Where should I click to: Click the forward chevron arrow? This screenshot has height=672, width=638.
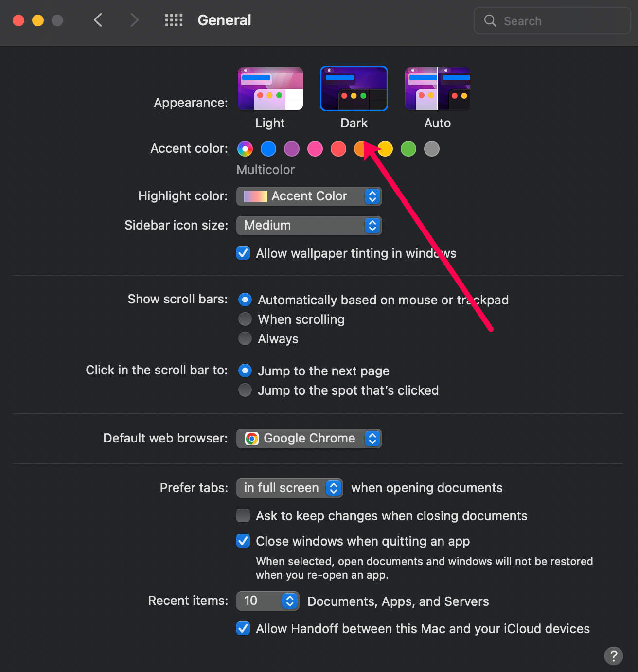(135, 20)
